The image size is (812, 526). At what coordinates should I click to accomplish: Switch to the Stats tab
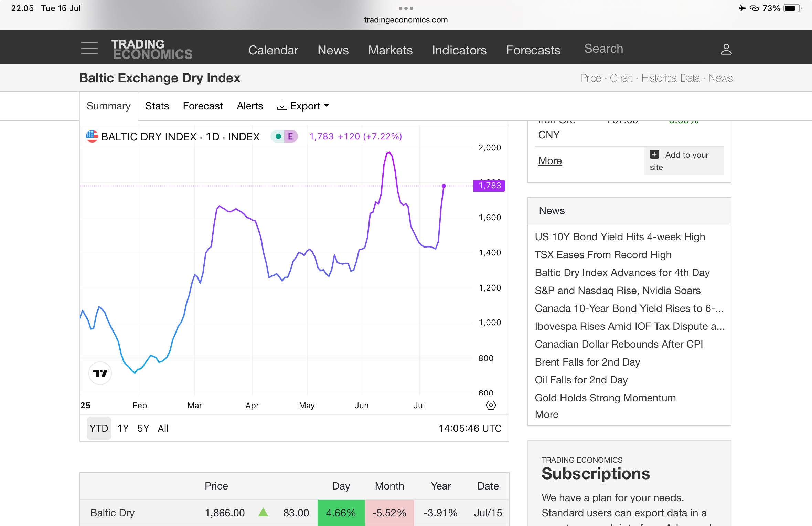coord(157,106)
